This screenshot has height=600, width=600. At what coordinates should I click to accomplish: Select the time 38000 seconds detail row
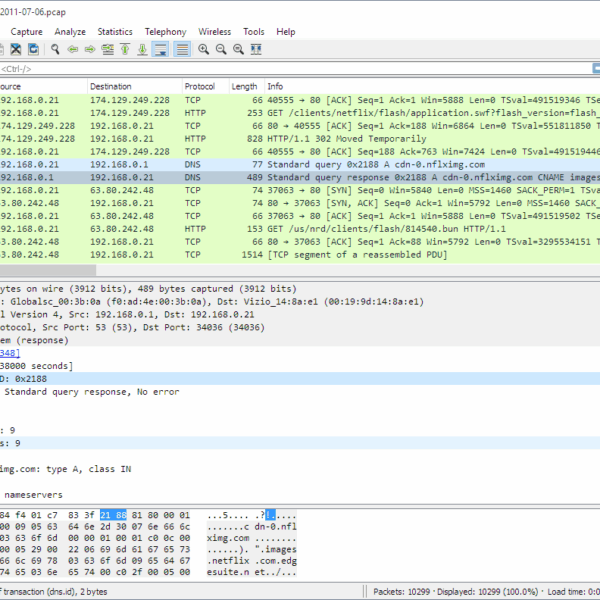point(300,366)
